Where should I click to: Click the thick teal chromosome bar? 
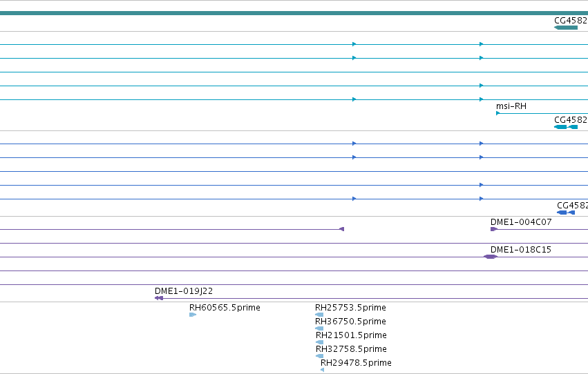294,14
